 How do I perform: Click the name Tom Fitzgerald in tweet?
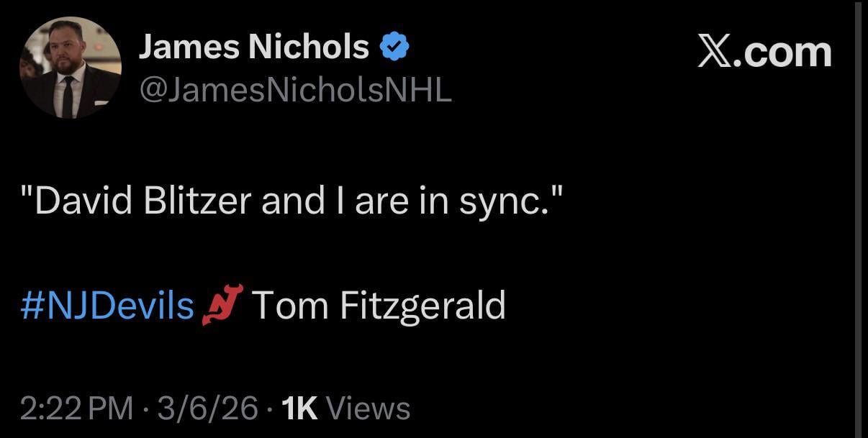click(x=380, y=306)
